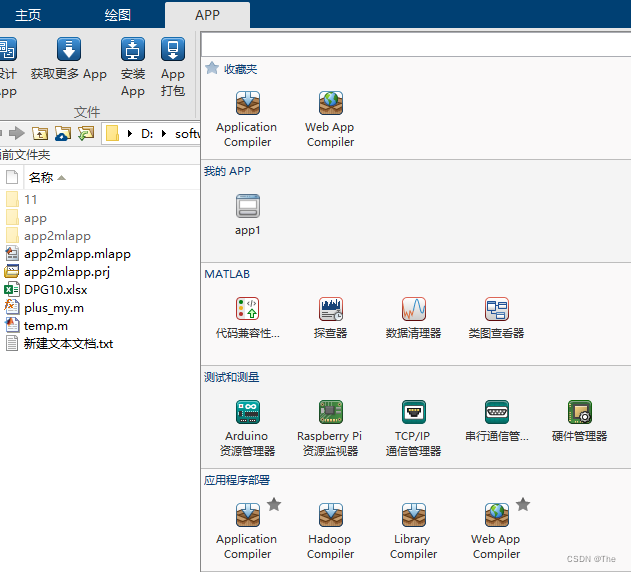Image resolution: width=631 pixels, height=572 pixels.
Task: Sort by Name column arrow
Action: (x=62, y=178)
